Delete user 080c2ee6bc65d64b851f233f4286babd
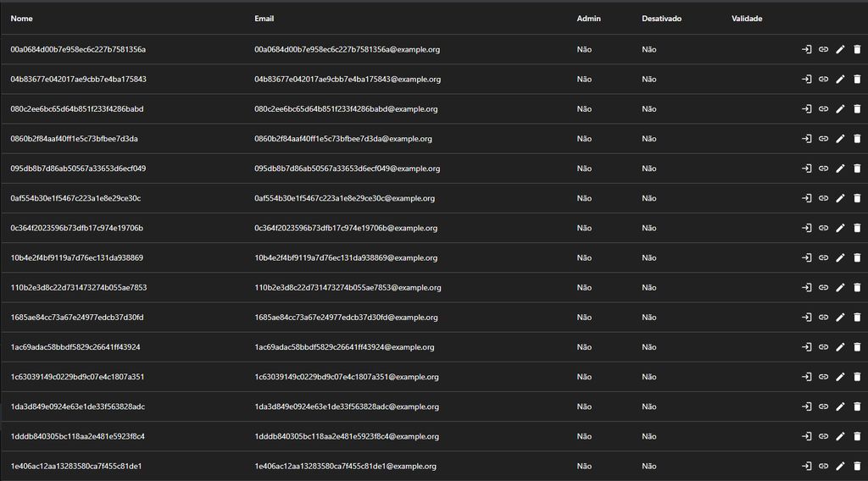Viewport: 868px width, 481px height. (857, 109)
